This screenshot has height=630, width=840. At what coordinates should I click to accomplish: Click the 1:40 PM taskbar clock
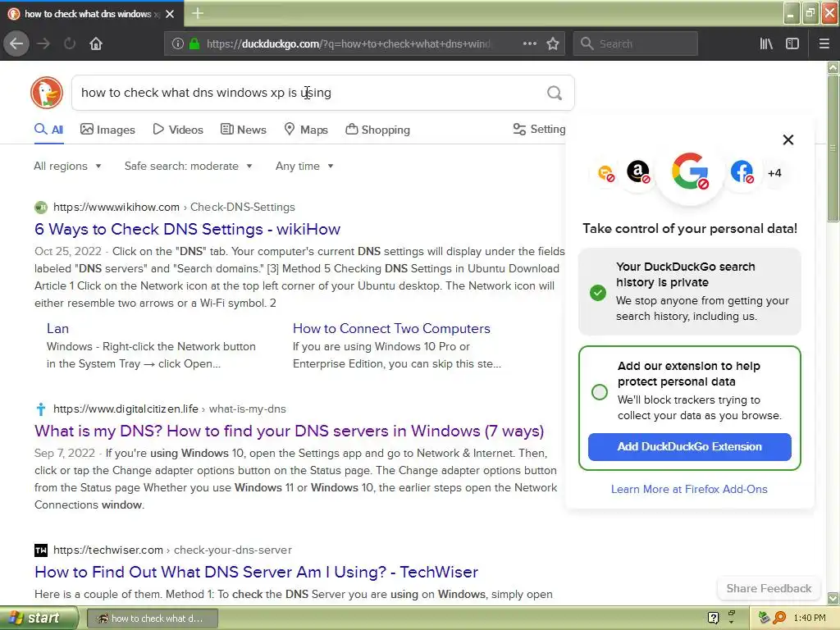[810, 619]
